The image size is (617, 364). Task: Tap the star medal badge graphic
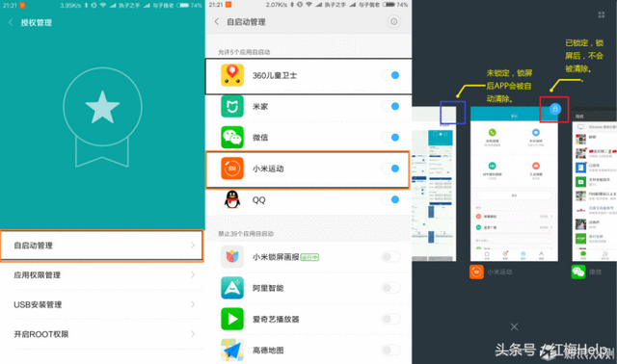coord(102,117)
